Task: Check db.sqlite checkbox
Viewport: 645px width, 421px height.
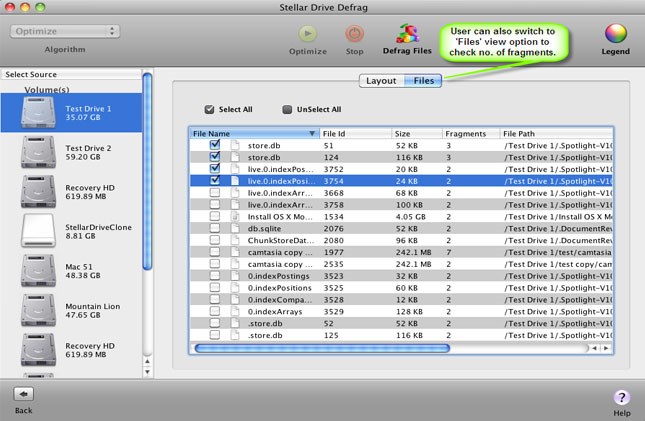Action: point(215,228)
